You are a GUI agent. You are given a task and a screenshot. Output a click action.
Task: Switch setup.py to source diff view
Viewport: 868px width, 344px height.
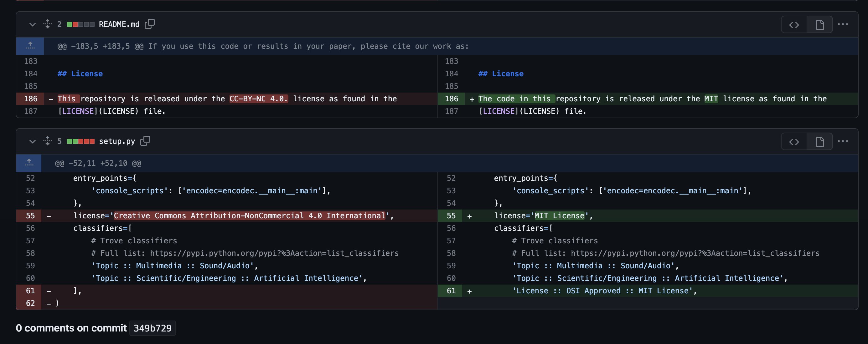tap(794, 142)
